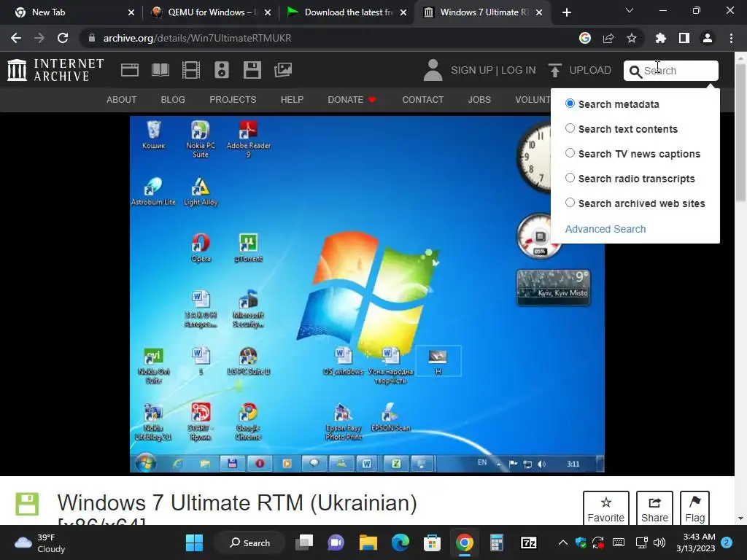Open the Internet Archive home logo
Screen dimensions: 747x560
(55, 70)
